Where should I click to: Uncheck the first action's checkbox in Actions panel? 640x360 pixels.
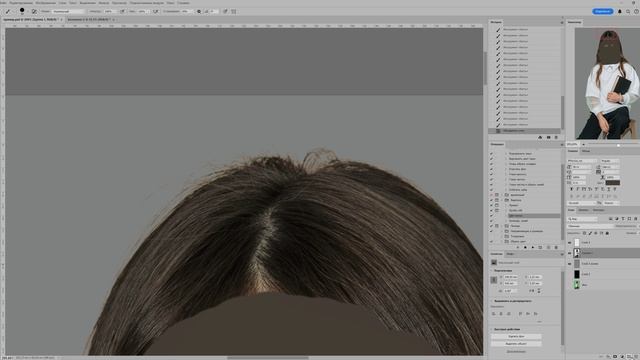[x=491, y=153]
